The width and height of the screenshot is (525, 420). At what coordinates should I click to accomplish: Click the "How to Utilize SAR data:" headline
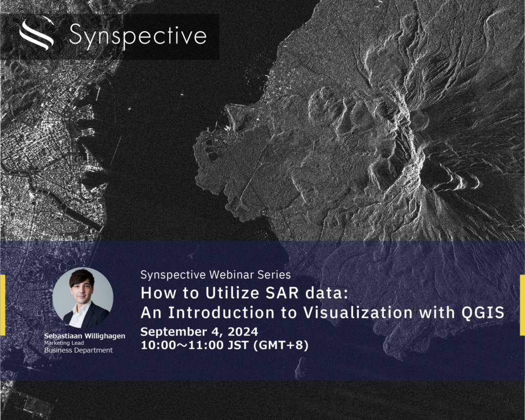click(x=245, y=293)
